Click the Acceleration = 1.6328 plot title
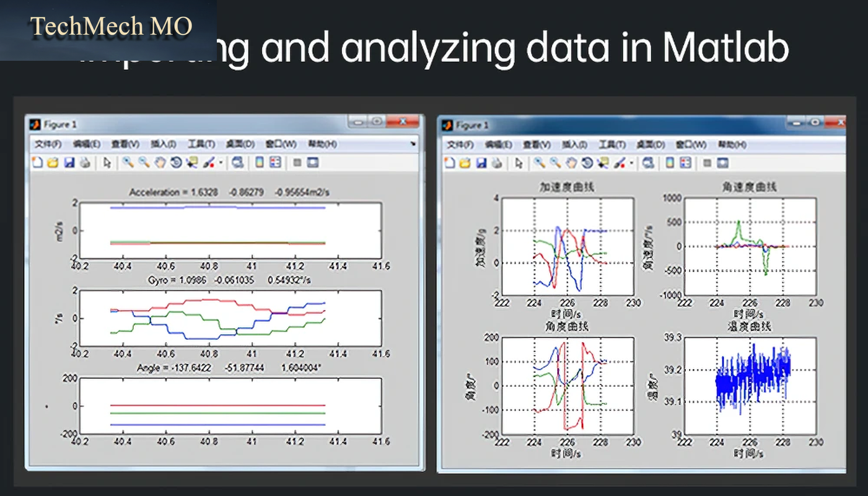Screen dimensions: 868x496 [229, 193]
